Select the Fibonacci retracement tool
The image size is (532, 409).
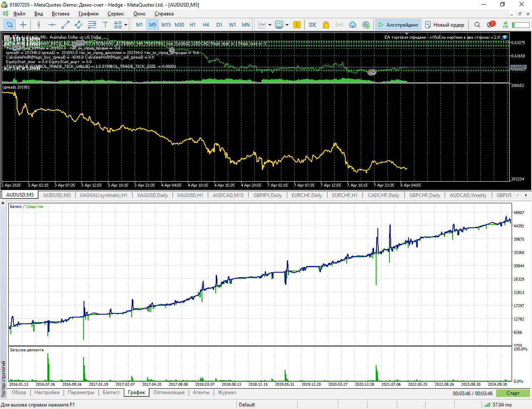point(92,25)
